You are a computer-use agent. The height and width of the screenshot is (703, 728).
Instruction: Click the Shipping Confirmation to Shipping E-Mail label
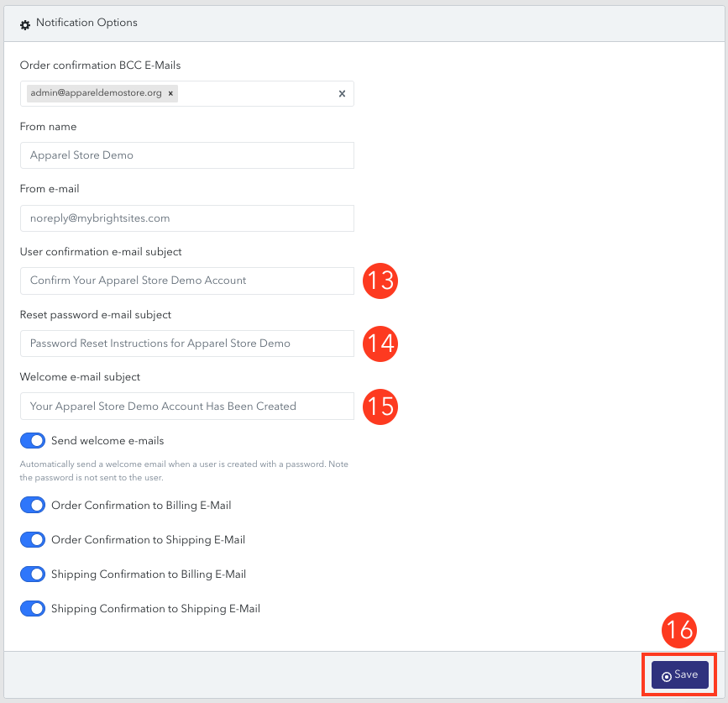pos(155,608)
